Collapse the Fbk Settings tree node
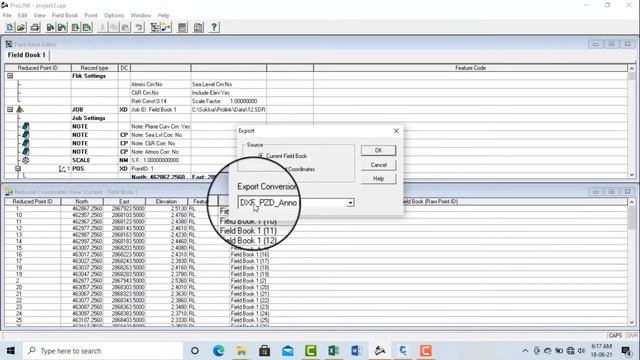This screenshot has width=640, height=360. point(10,76)
